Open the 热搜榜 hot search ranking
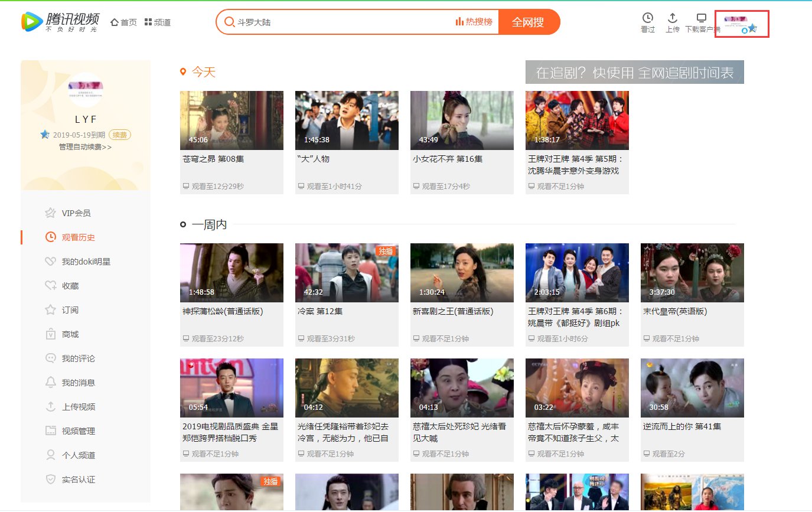Viewport: 812px width, 512px height. 474,22
